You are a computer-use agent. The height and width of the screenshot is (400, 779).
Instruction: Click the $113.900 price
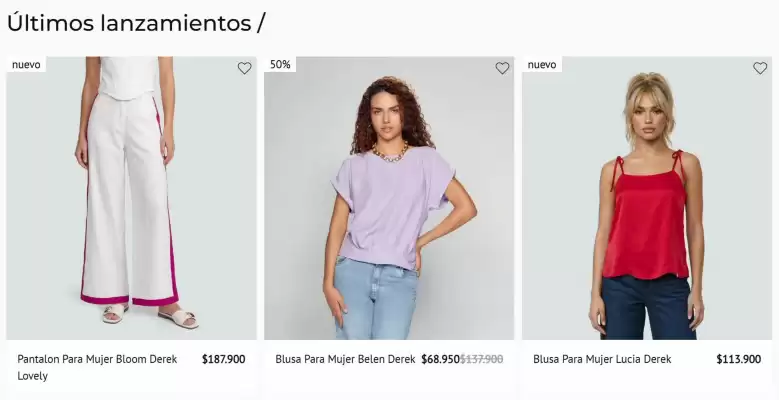tap(738, 359)
